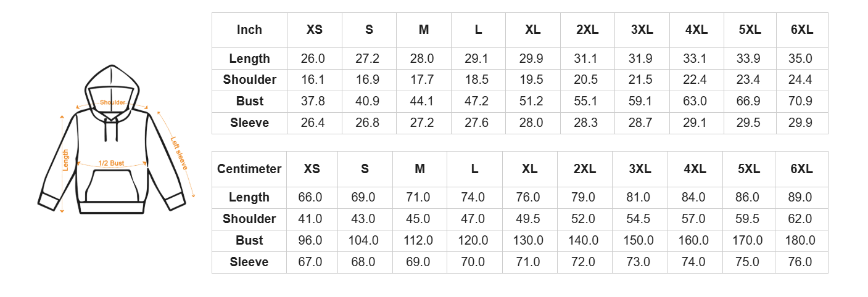
Task: Click the orange Shoulder label on hoodie
Action: 112,102
